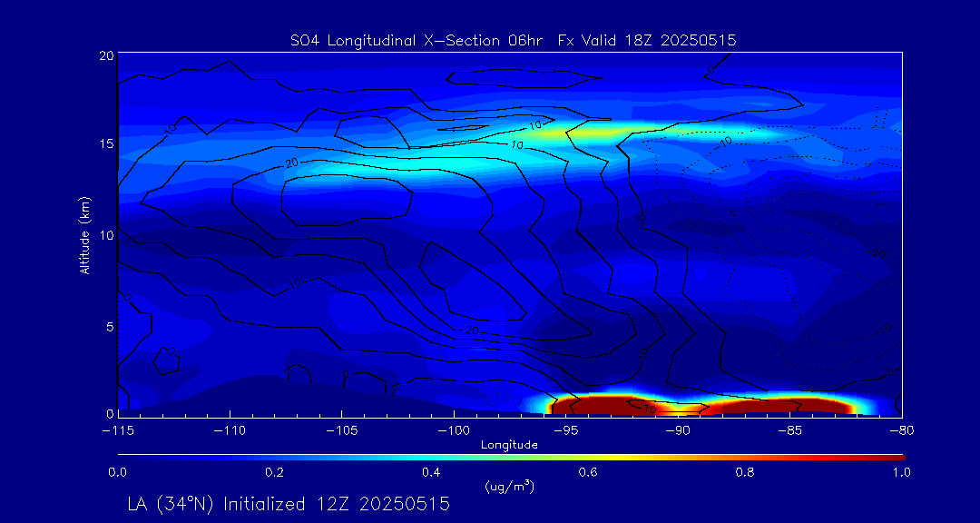Click the 0.0 value on the colorbar scale
This screenshot has width=980, height=523.
click(x=117, y=472)
